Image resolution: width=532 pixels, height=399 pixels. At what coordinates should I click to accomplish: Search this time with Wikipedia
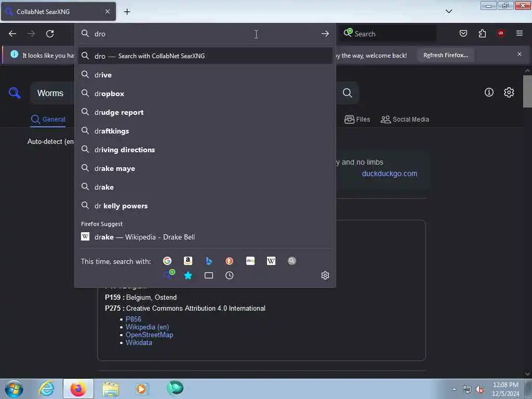(271, 261)
